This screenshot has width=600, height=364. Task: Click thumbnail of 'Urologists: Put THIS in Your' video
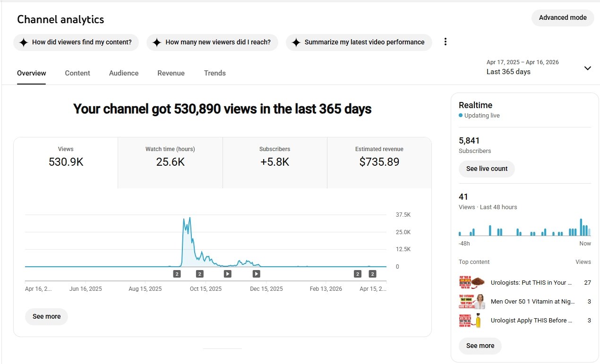[471, 283]
